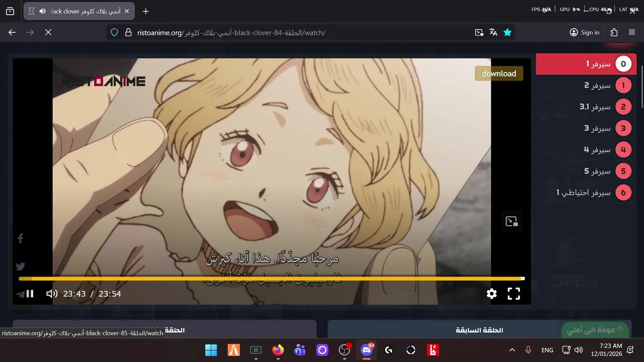Share video on Twitter
The image size is (644, 362).
(21, 266)
